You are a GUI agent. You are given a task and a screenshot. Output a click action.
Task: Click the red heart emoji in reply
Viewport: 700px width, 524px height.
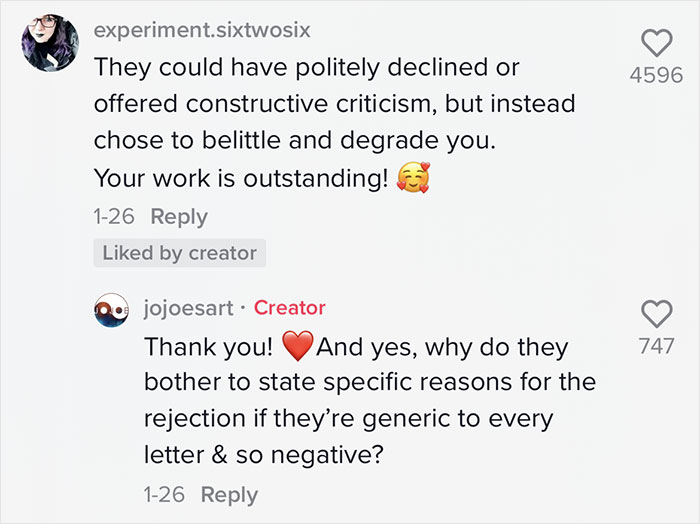298,347
